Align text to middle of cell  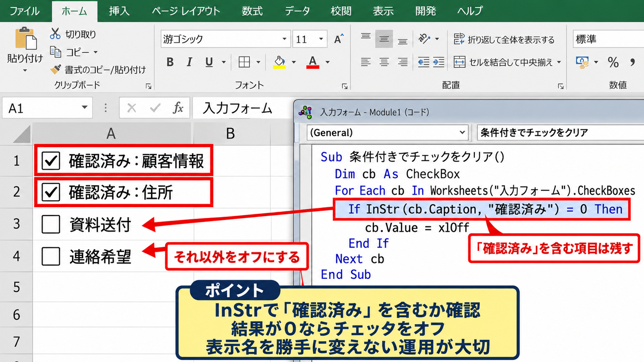tap(384, 39)
